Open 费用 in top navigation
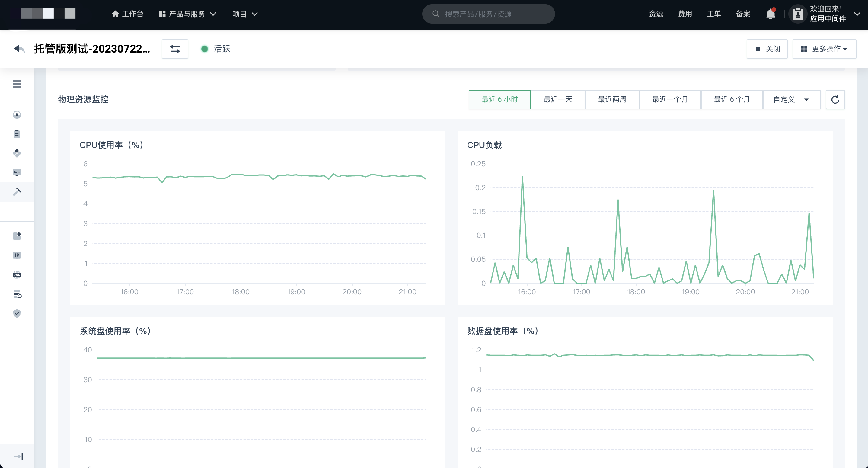This screenshot has height=468, width=868. 685,14
